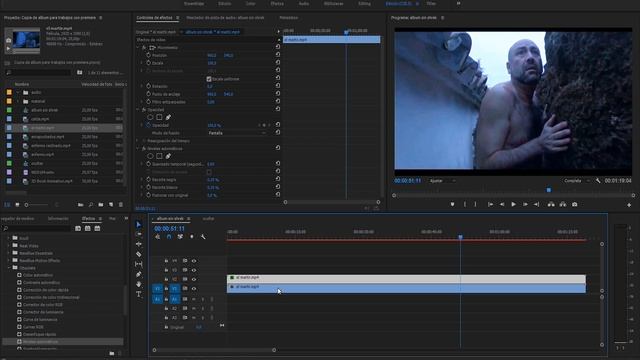
Task: Open the Modo de fusión dropdown
Action: point(237,133)
